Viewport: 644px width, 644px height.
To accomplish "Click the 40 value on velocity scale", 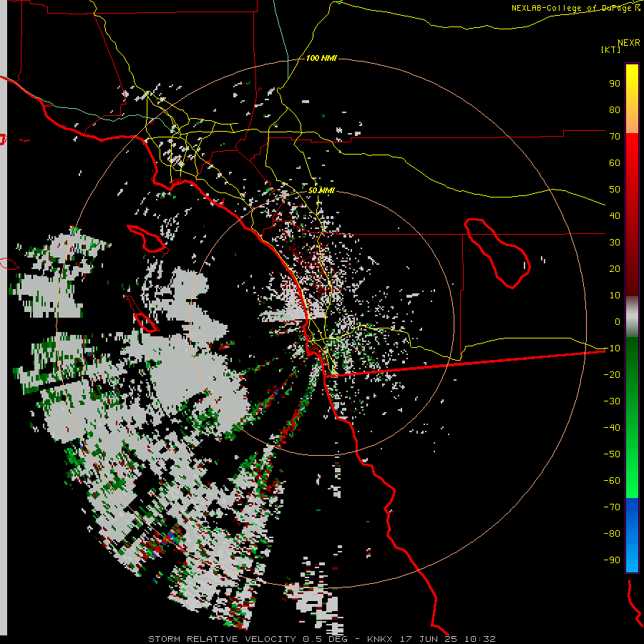I will coord(615,216).
